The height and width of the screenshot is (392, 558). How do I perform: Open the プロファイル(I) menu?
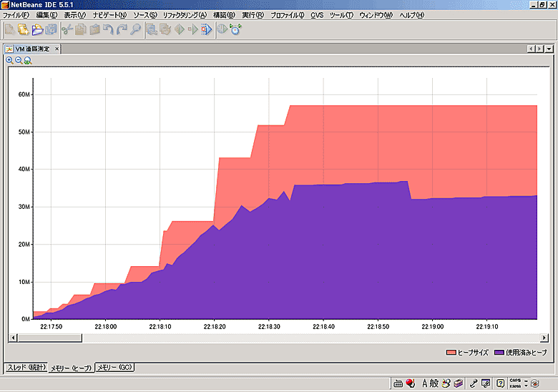click(288, 15)
